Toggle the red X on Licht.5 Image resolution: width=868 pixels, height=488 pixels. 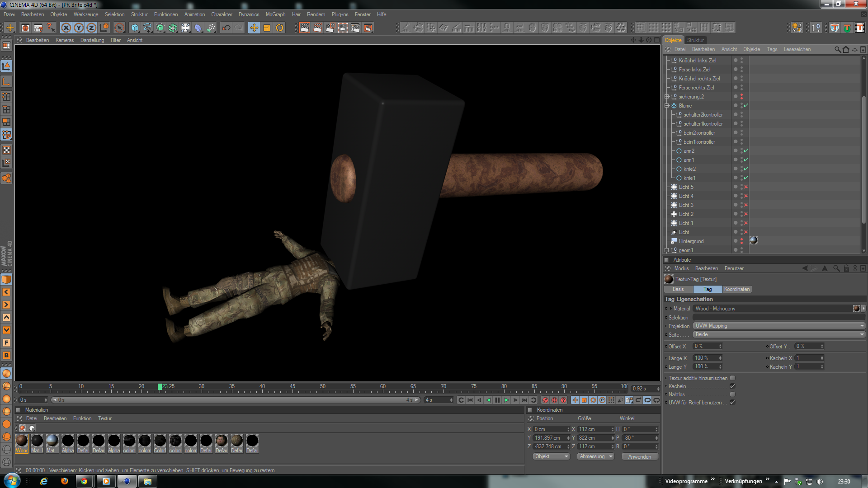[x=746, y=187]
